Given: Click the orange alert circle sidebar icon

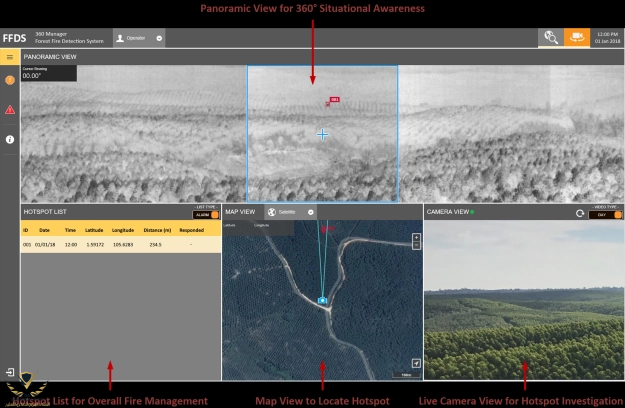Looking at the screenshot, I should pos(10,80).
